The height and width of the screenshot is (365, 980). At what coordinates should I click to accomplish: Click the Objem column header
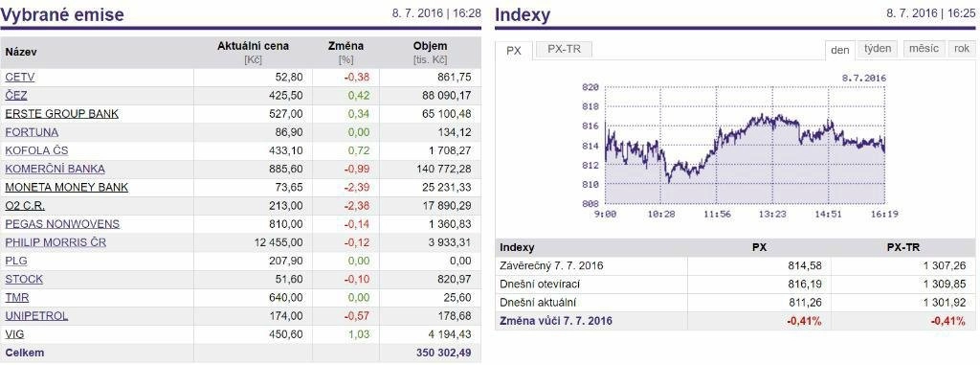[430, 46]
